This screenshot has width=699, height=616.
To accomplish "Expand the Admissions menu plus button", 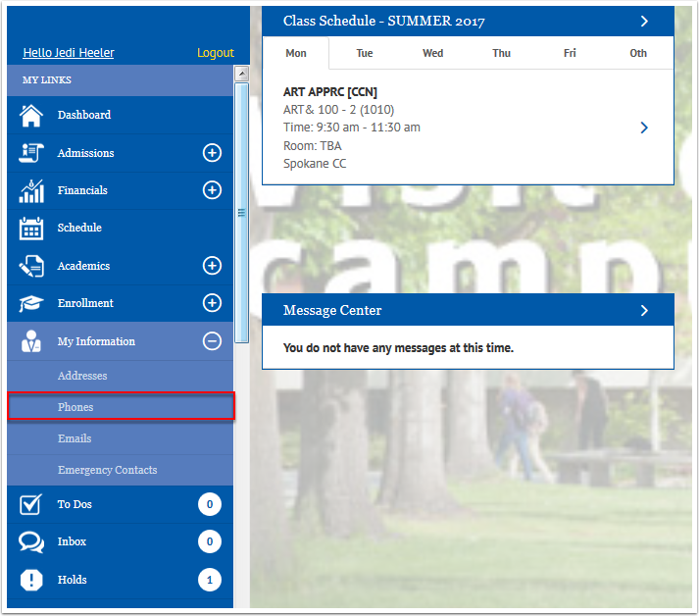I will pos(212,153).
